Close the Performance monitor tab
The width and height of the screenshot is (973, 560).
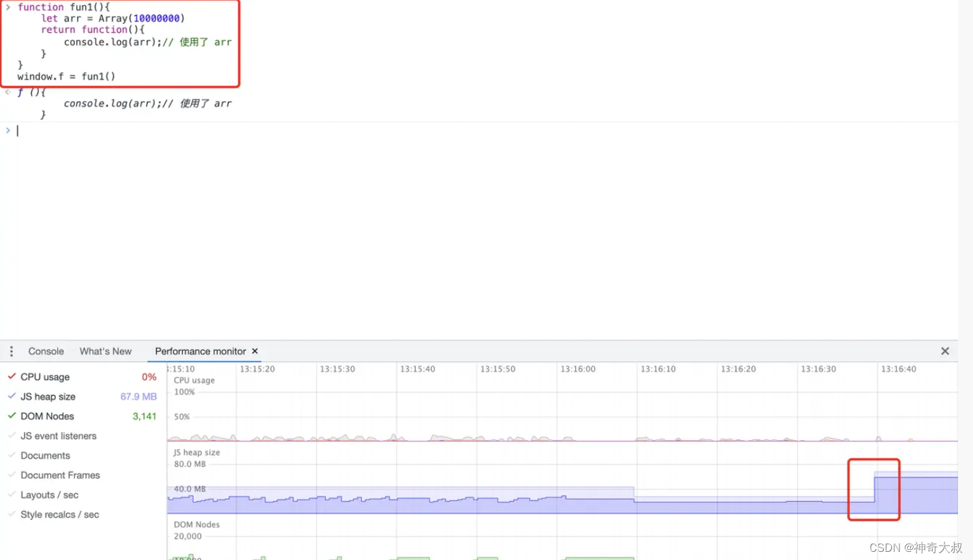[255, 352]
